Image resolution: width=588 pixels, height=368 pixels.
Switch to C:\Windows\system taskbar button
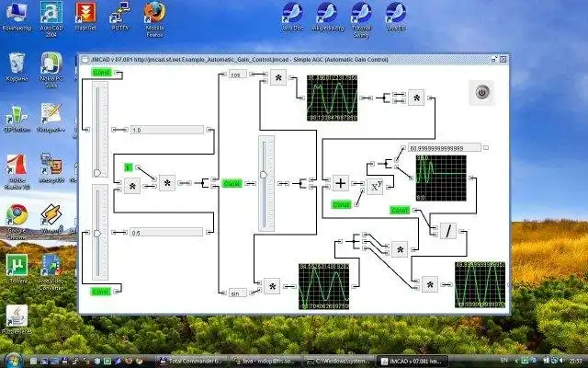coord(337,362)
